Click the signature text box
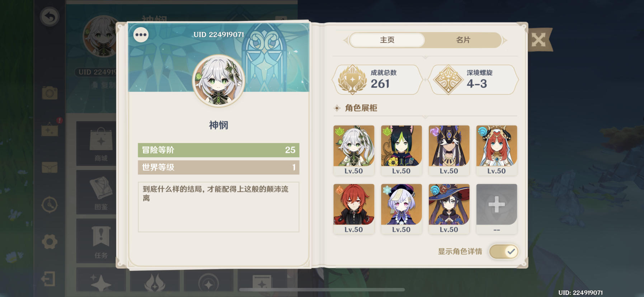Image resolution: width=644 pixels, height=297 pixels. (218, 207)
